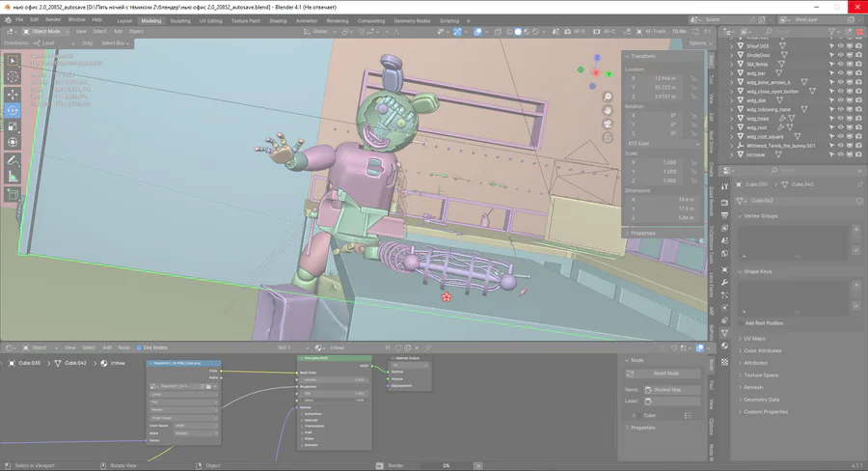Open the Modifiers properties tab

coord(724,283)
